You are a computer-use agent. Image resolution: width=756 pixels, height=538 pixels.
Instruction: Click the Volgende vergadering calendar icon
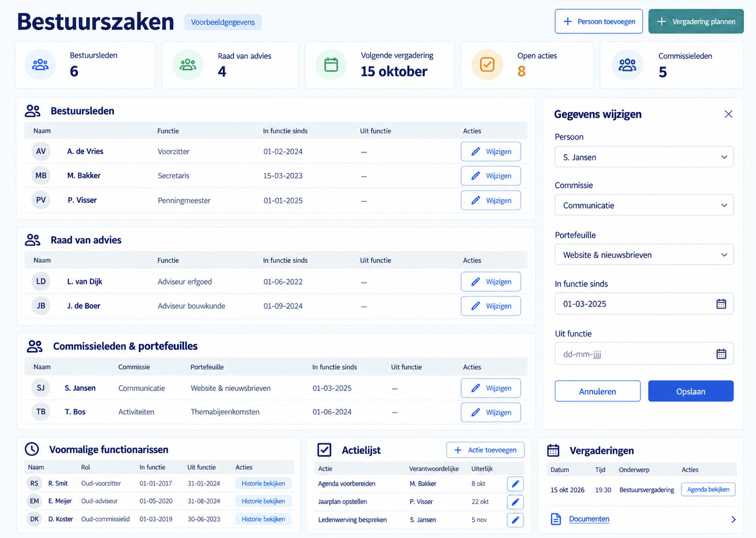pyautogui.click(x=331, y=65)
